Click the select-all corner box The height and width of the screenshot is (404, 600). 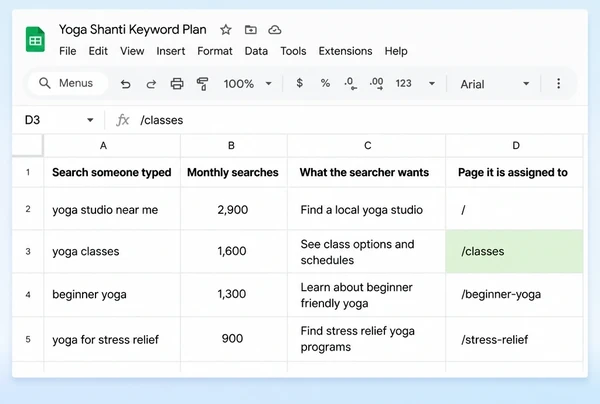28,145
